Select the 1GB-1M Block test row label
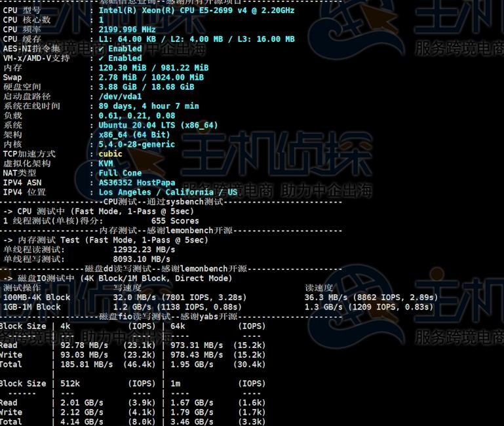The height and width of the screenshot is (426, 504). (x=32, y=307)
